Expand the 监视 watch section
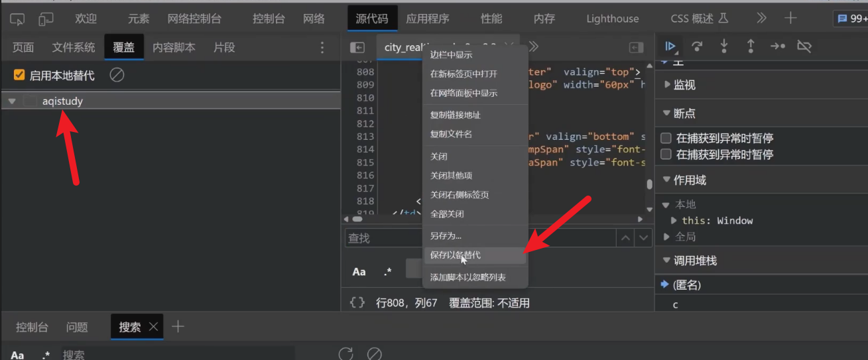This screenshot has height=360, width=868. tap(668, 85)
